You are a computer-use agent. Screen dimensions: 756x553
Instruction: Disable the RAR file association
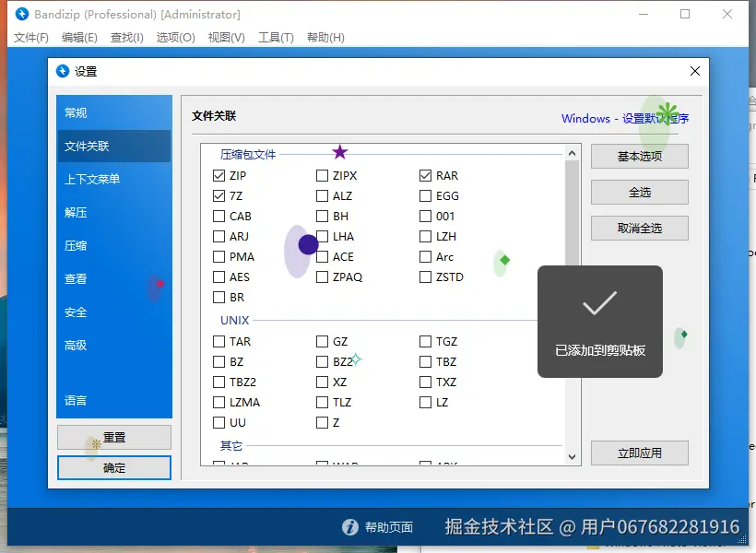pyautogui.click(x=423, y=175)
